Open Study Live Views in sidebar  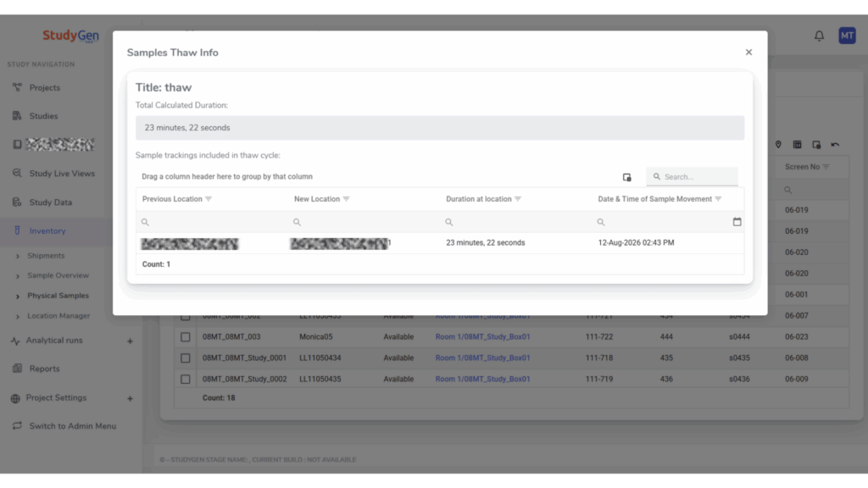[62, 174]
